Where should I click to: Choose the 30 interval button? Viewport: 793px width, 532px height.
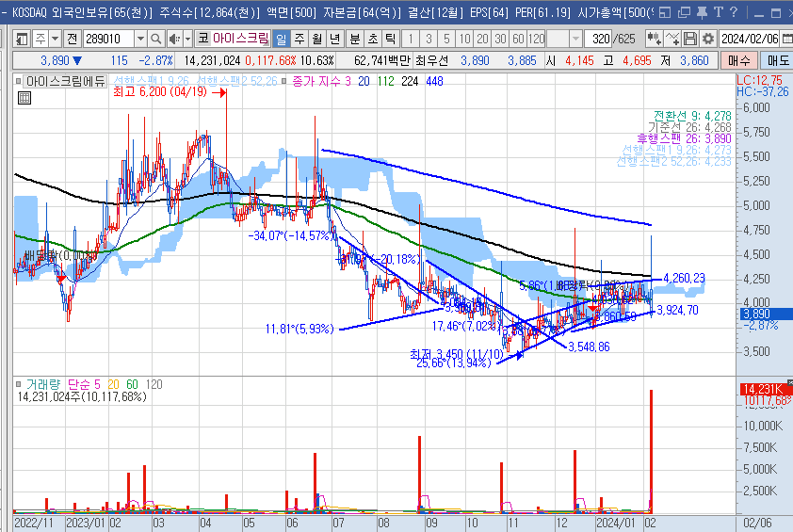tap(501, 39)
